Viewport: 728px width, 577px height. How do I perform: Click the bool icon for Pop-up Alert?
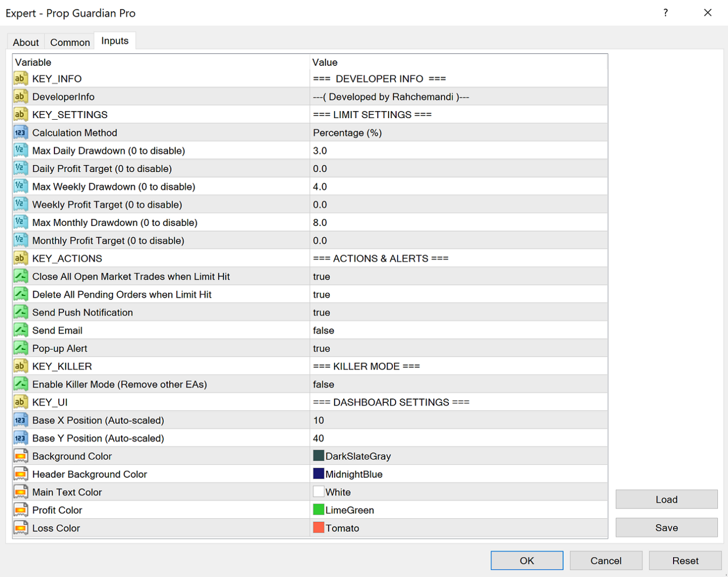[x=20, y=348]
